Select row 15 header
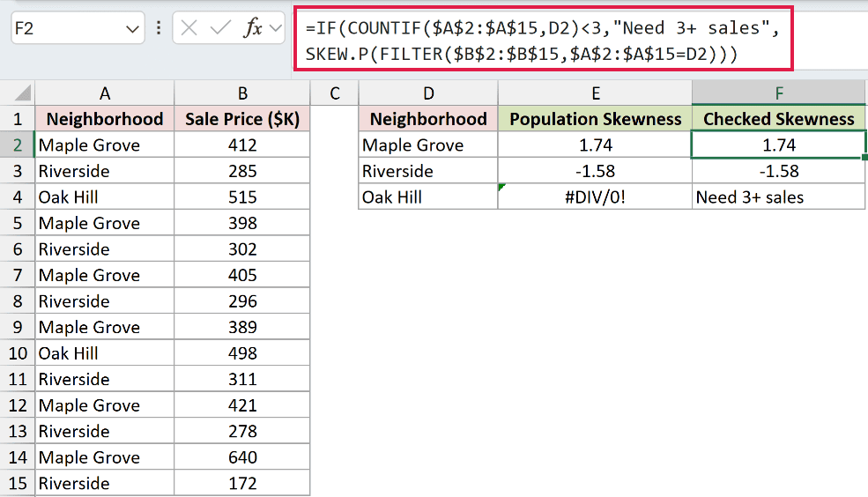Screen dimensions: 868x497 point(17,483)
